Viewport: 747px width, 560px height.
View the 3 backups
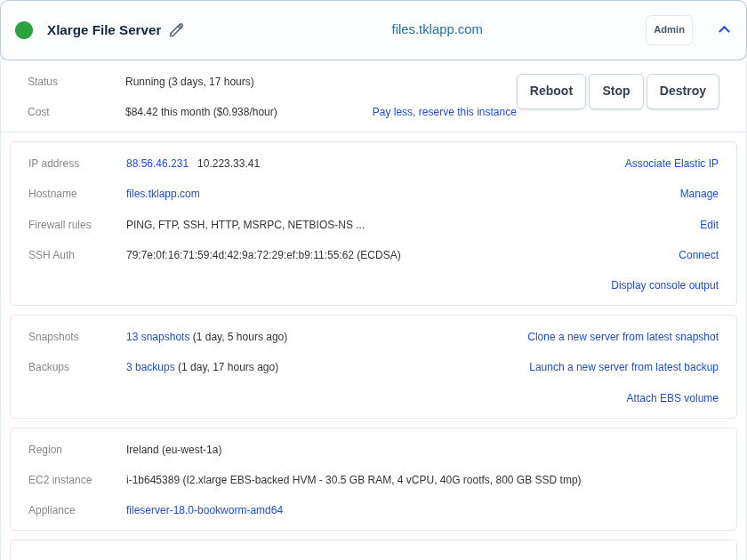(x=150, y=367)
